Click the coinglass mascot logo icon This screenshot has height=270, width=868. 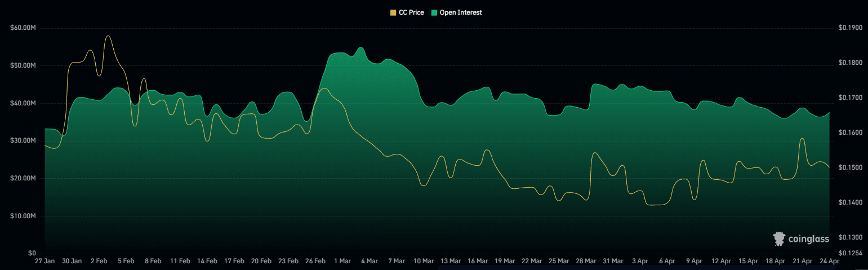(779, 239)
